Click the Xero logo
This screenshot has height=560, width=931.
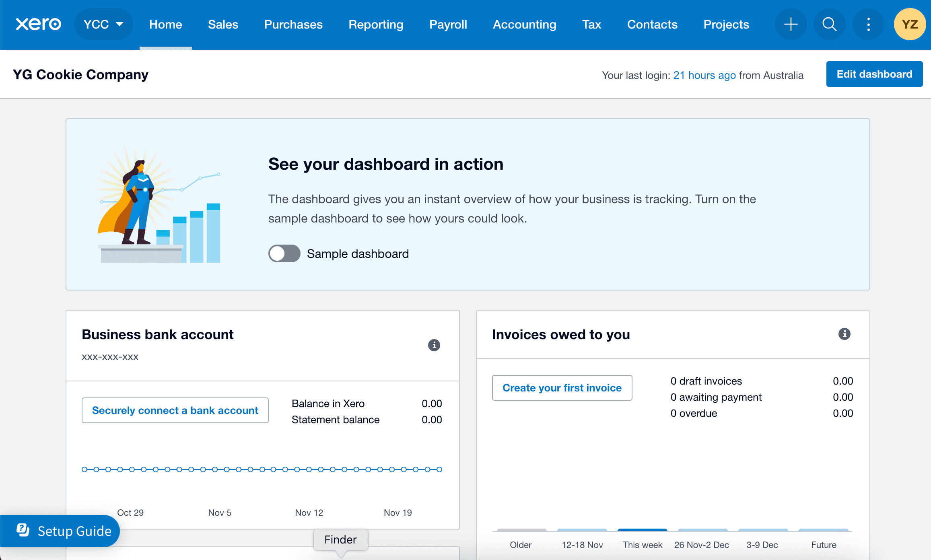39,24
